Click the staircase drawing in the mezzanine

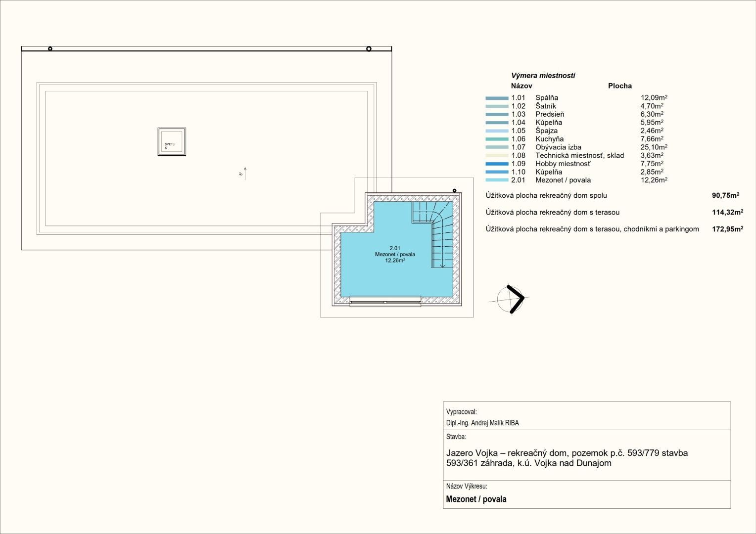[x=433, y=234]
